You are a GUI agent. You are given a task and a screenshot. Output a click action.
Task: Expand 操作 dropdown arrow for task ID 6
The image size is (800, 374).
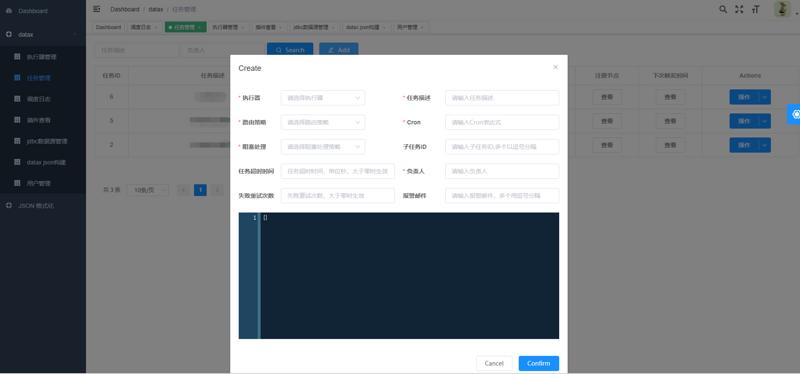[764, 97]
